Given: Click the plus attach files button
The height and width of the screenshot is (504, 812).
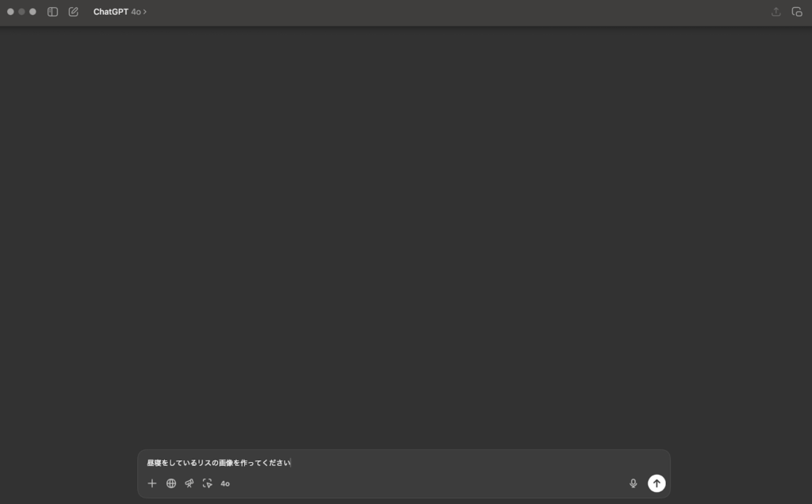Looking at the screenshot, I should click(151, 483).
